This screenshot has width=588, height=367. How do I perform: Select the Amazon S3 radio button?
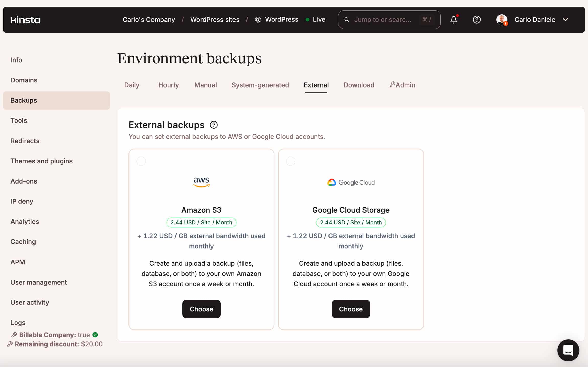(x=141, y=161)
